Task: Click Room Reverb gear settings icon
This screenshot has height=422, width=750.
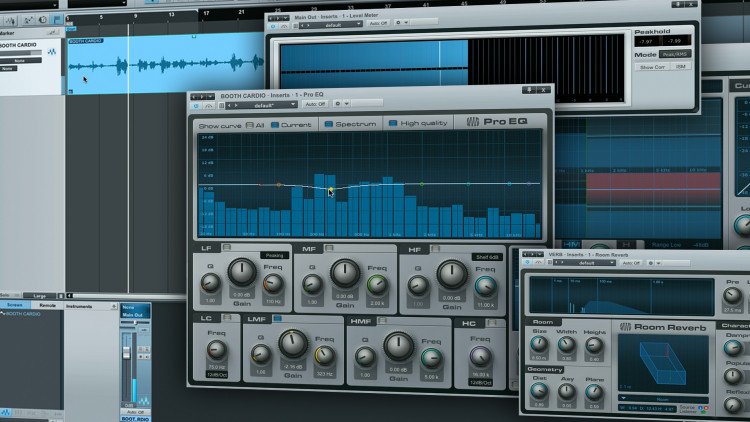Action: (651, 263)
